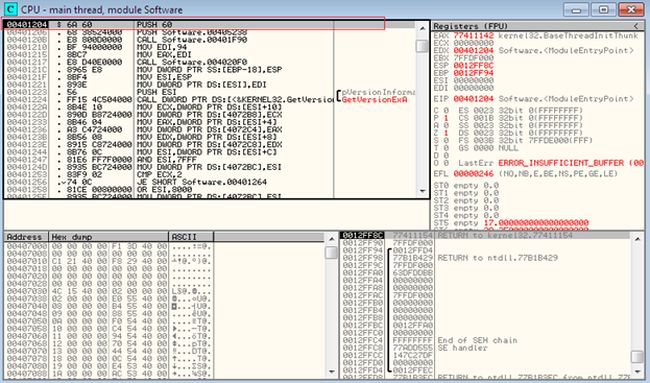650x383 pixels.
Task: Click the Hex dump column header
Action: 109,237
